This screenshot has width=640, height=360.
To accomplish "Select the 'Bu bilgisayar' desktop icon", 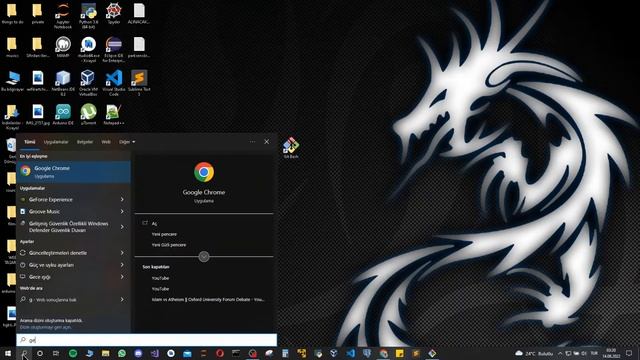I will [x=12, y=81].
